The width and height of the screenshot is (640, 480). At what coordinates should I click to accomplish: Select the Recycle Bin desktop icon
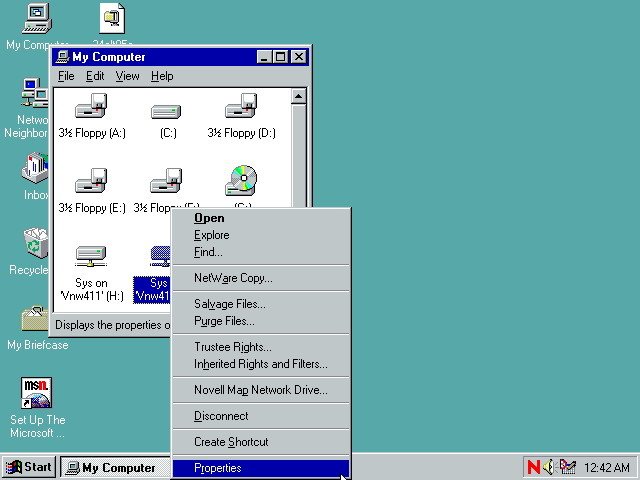point(36,243)
